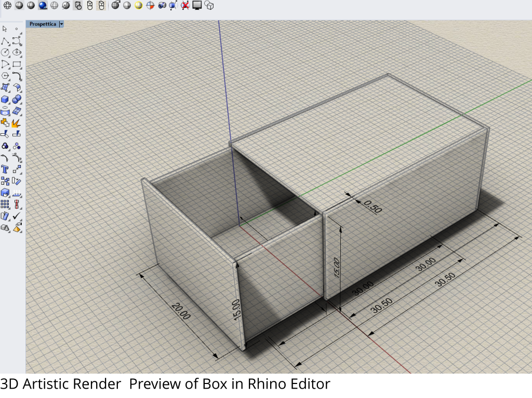Image resolution: width=532 pixels, height=398 pixels.
Task: Click the wireframe cube and sphere icon
Action: click(x=209, y=5)
